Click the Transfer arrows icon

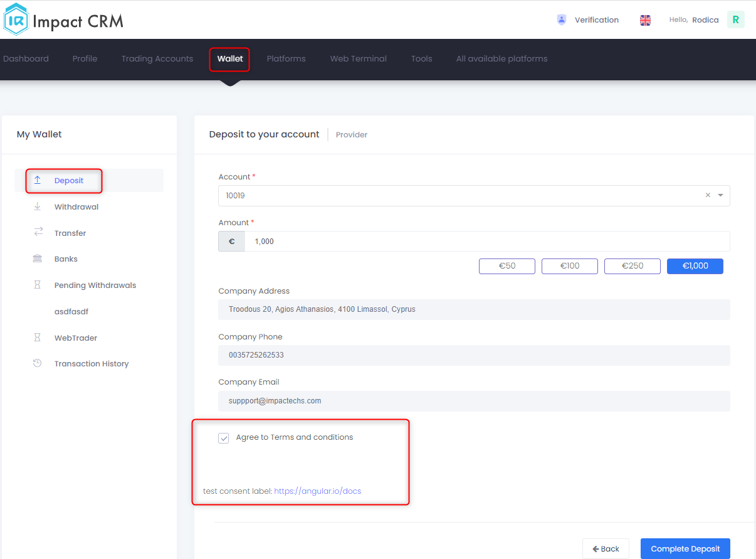[38, 232]
